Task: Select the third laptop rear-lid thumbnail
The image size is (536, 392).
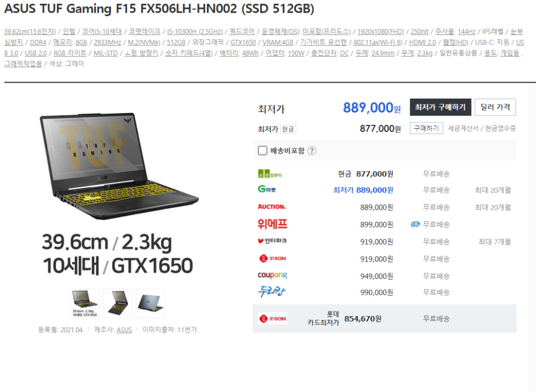Action: pos(150,303)
